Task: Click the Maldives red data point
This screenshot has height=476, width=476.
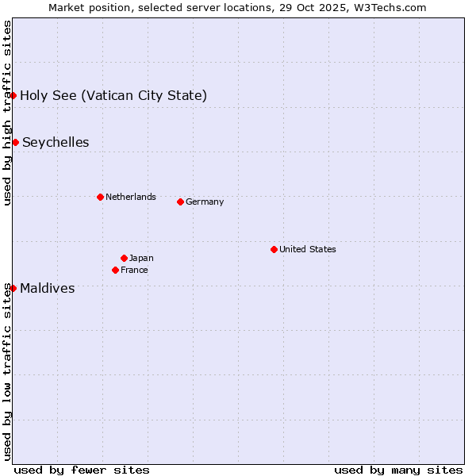Action: (x=13, y=288)
